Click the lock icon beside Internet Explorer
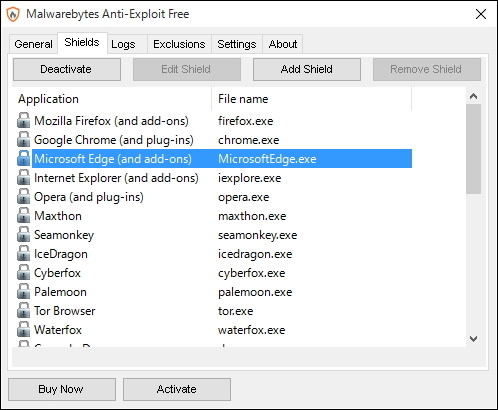Image resolution: width=498 pixels, height=410 pixels. (23, 177)
